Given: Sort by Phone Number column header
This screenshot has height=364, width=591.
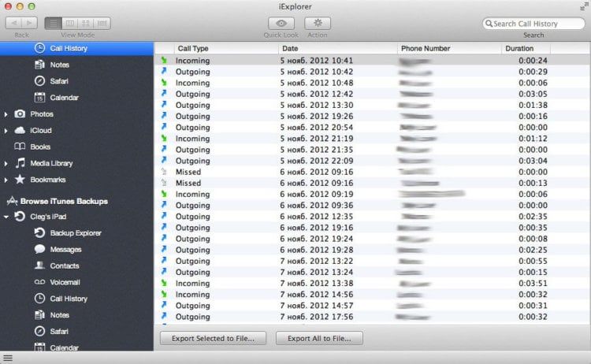Looking at the screenshot, I should pyautogui.click(x=449, y=48).
